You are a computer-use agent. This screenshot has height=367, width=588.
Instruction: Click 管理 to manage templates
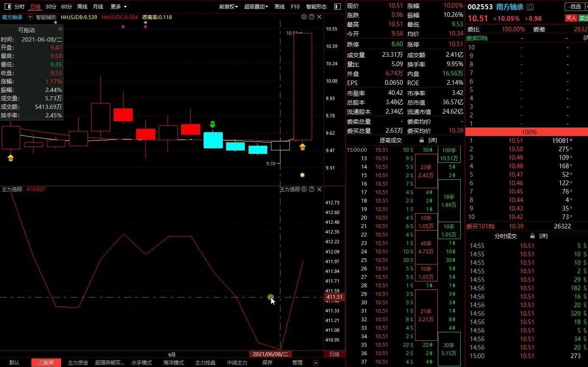point(297,363)
